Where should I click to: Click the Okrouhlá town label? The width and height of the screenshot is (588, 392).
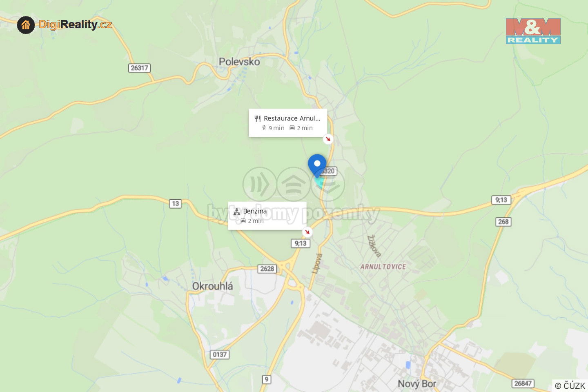click(213, 286)
